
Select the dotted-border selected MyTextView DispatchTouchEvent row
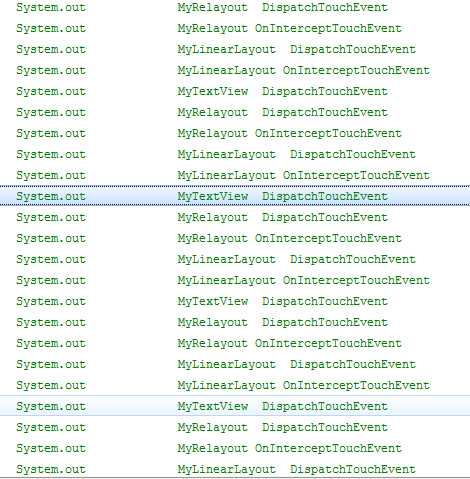pyautogui.click(x=235, y=196)
